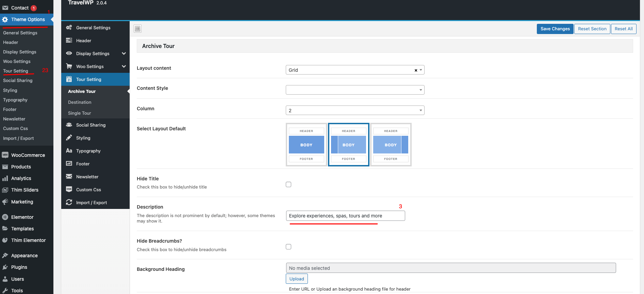Toggle the Hide Title checkbox
Viewport: 644px width, 294px height.
point(288,184)
